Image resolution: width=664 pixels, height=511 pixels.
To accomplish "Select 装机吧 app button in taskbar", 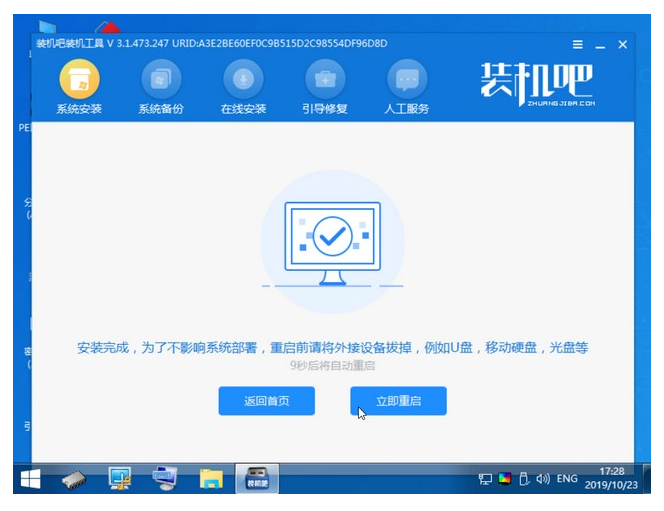I will (257, 479).
